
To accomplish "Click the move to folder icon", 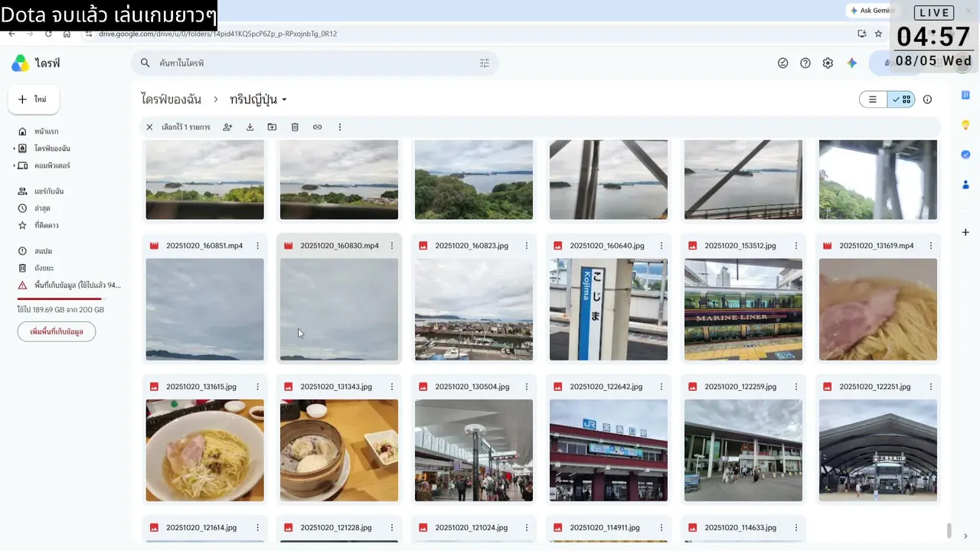I will (272, 127).
